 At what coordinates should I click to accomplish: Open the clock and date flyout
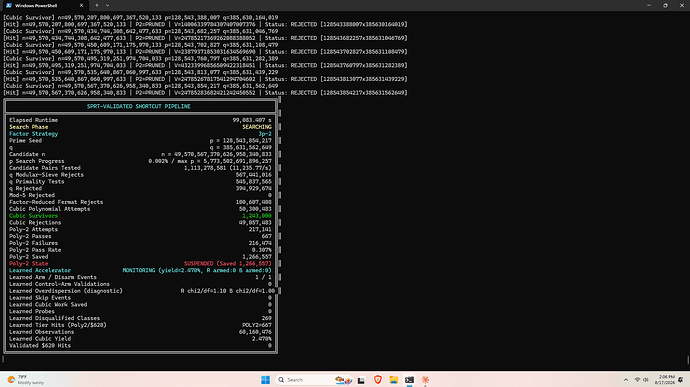pyautogui.click(x=664, y=380)
